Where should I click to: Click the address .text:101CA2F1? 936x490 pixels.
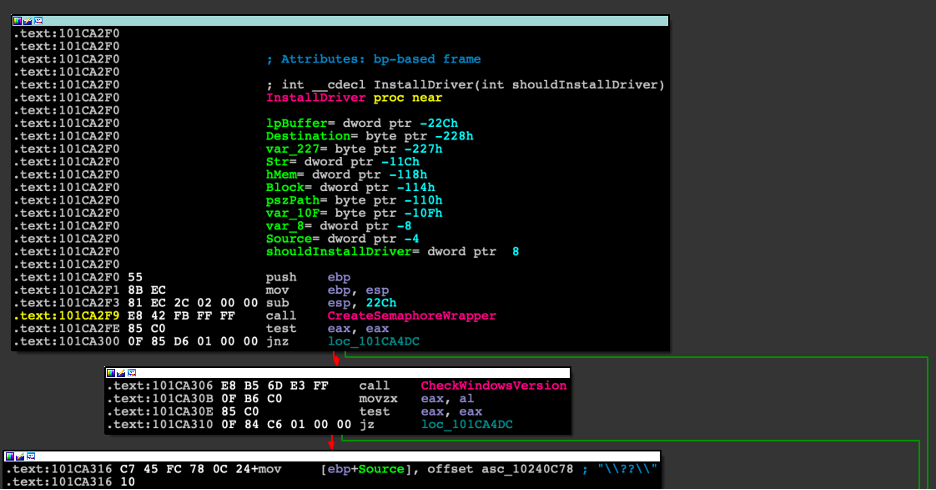tap(66, 290)
